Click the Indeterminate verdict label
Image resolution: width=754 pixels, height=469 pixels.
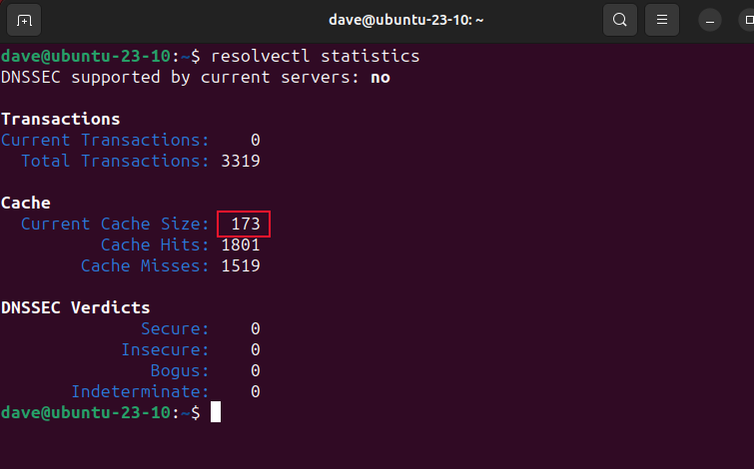pyautogui.click(x=140, y=392)
